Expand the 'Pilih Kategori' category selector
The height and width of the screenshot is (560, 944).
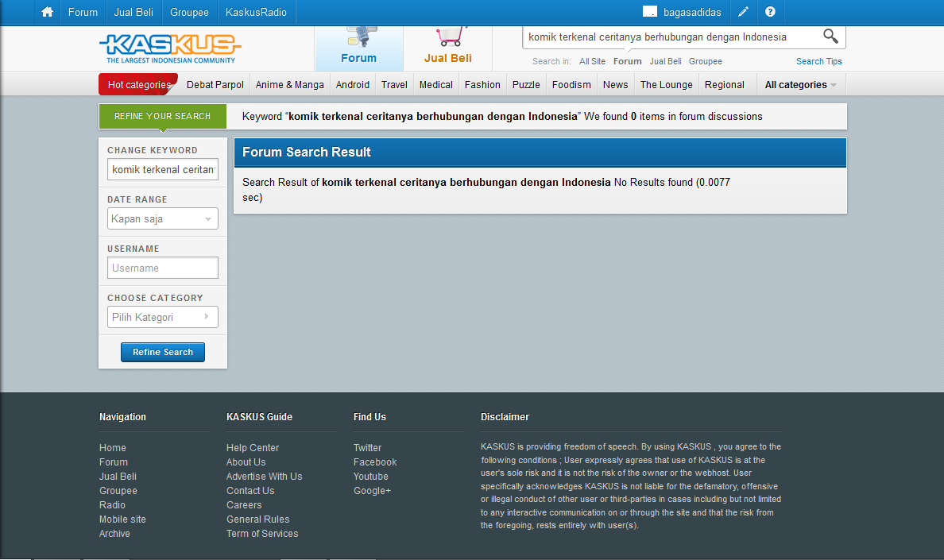pos(163,318)
